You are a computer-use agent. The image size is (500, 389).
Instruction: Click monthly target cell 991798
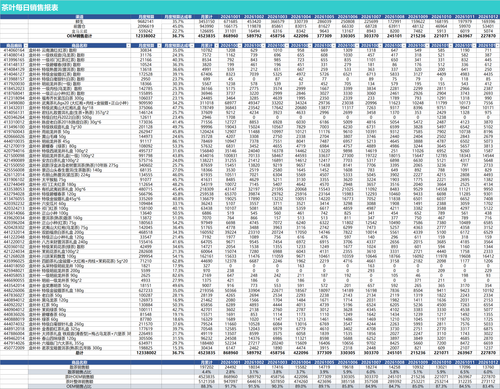point(146,156)
